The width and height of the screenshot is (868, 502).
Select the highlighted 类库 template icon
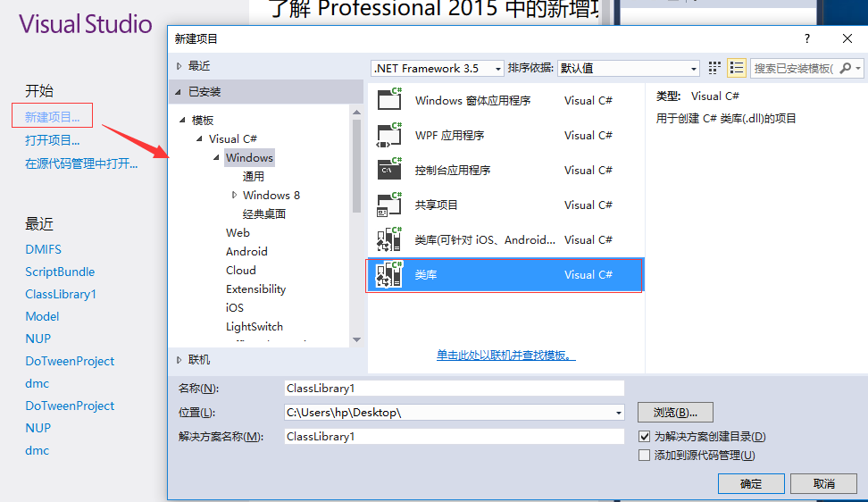point(389,274)
